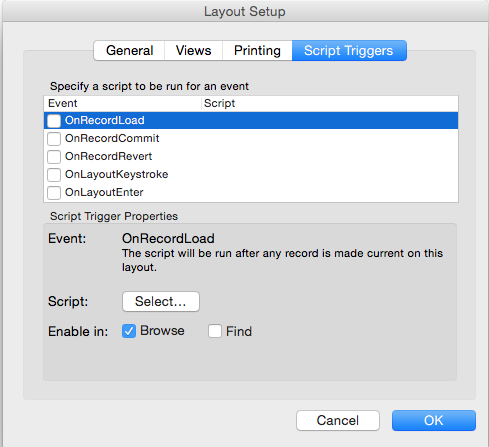This screenshot has width=489, height=447.
Task: Enable the OnRecordLoad trigger checkbox
Action: click(54, 121)
